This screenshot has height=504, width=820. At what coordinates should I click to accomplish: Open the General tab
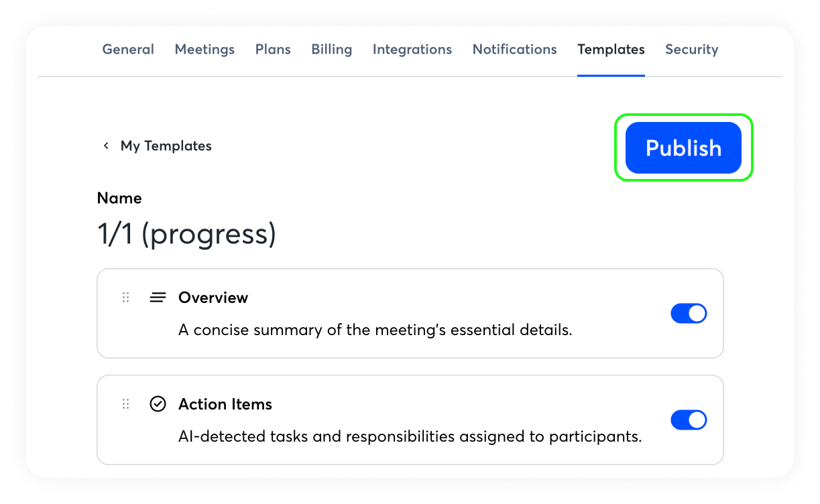point(128,50)
